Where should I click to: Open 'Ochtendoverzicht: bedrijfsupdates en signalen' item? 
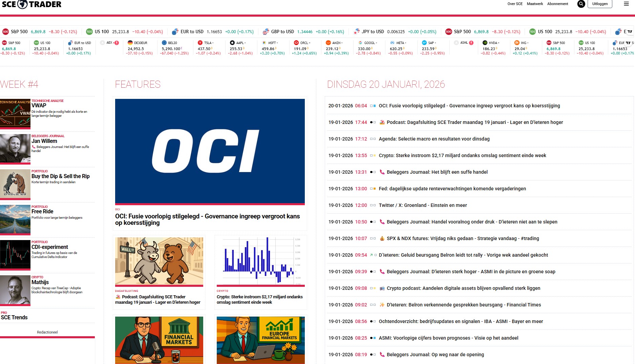[461, 321]
